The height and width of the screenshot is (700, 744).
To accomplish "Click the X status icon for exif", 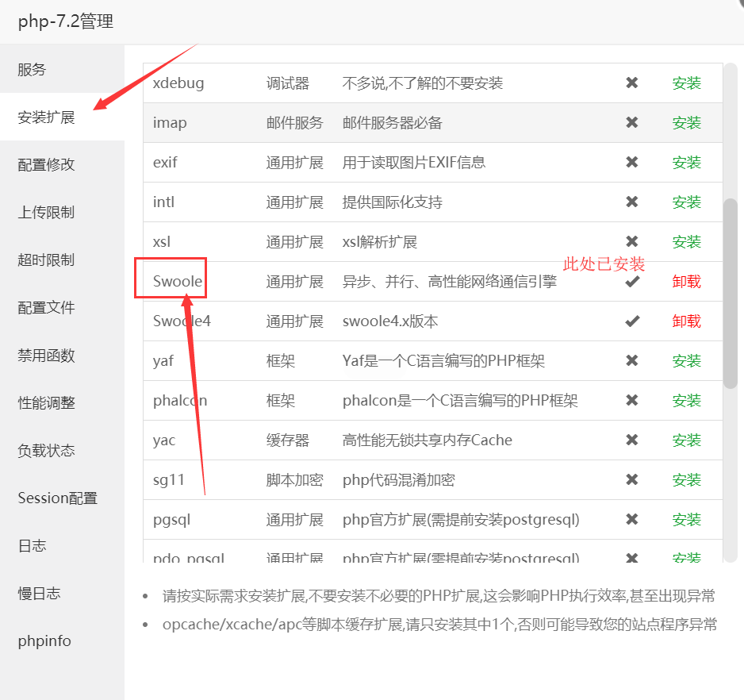I will (631, 163).
